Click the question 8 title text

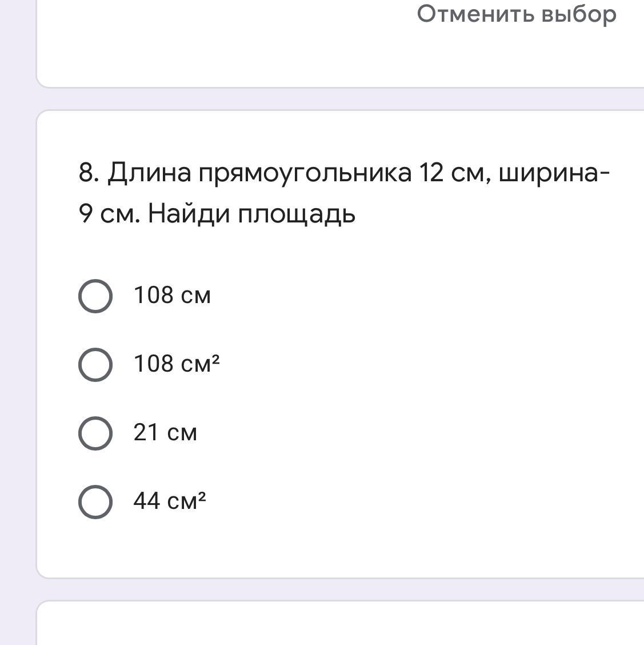(344, 193)
